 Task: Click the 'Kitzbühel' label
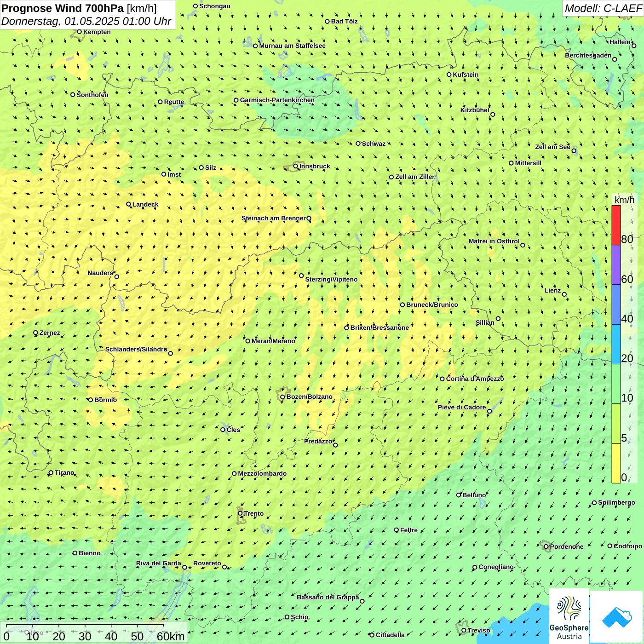(475, 110)
